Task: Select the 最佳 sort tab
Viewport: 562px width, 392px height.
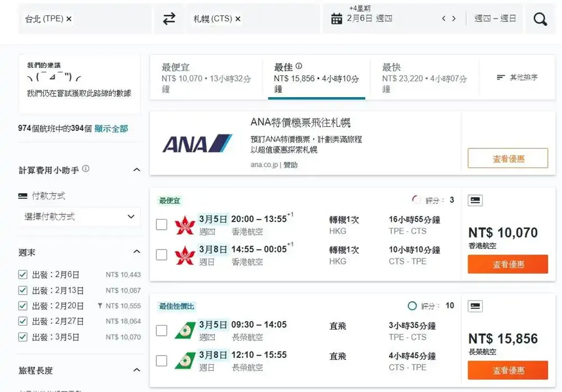Action: [316, 78]
